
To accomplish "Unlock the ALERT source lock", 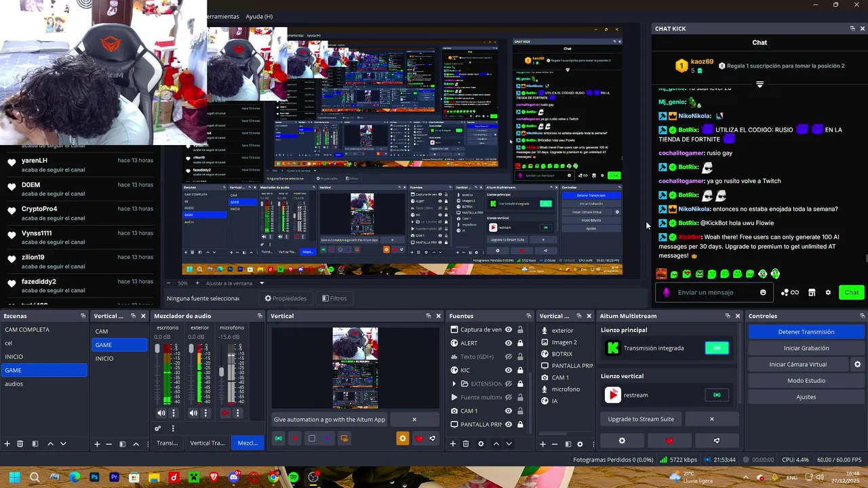I will pos(520,343).
